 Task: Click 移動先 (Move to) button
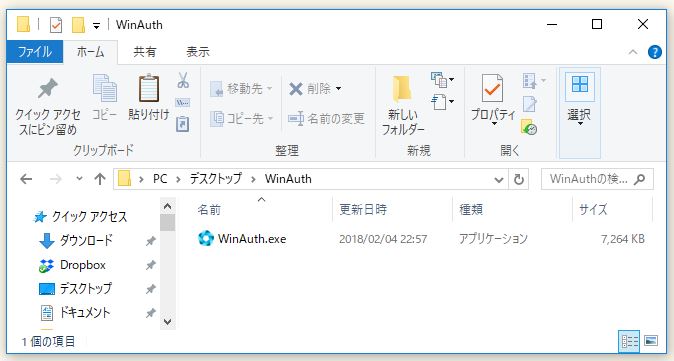pos(241,89)
